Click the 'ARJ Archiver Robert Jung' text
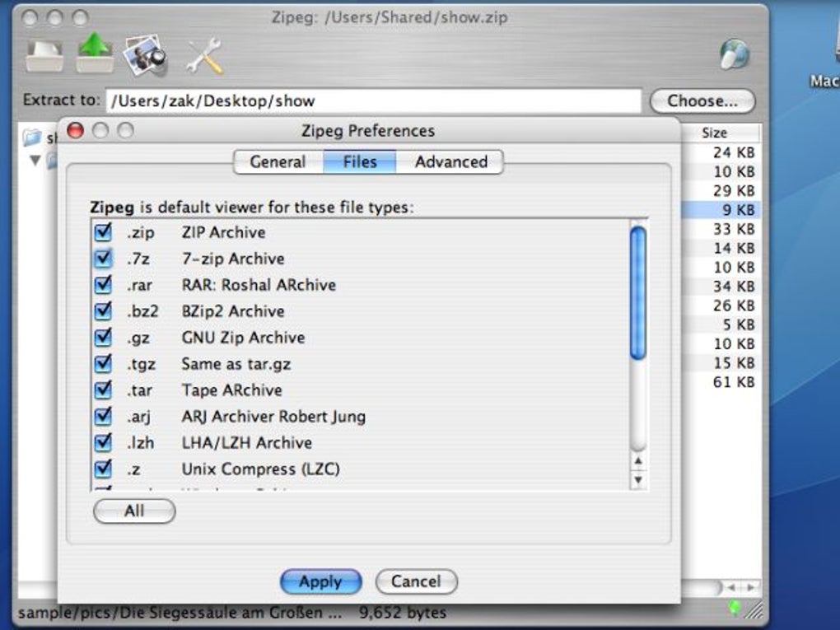 click(273, 416)
